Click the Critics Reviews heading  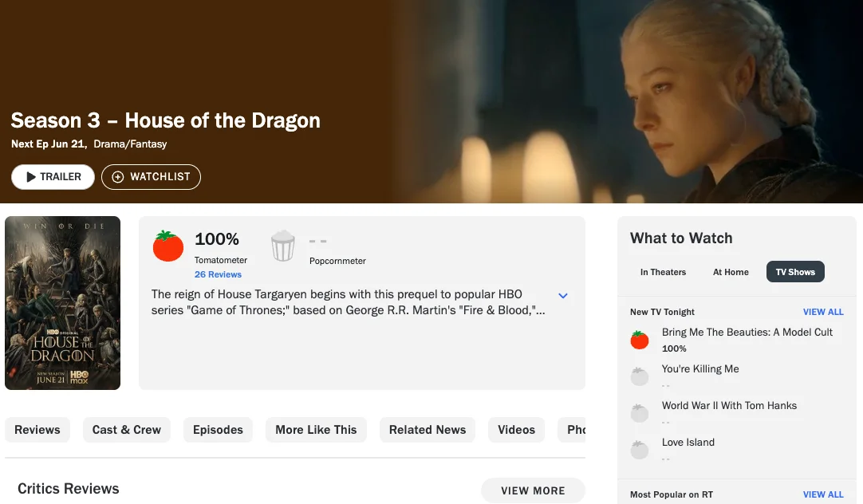[x=69, y=489]
